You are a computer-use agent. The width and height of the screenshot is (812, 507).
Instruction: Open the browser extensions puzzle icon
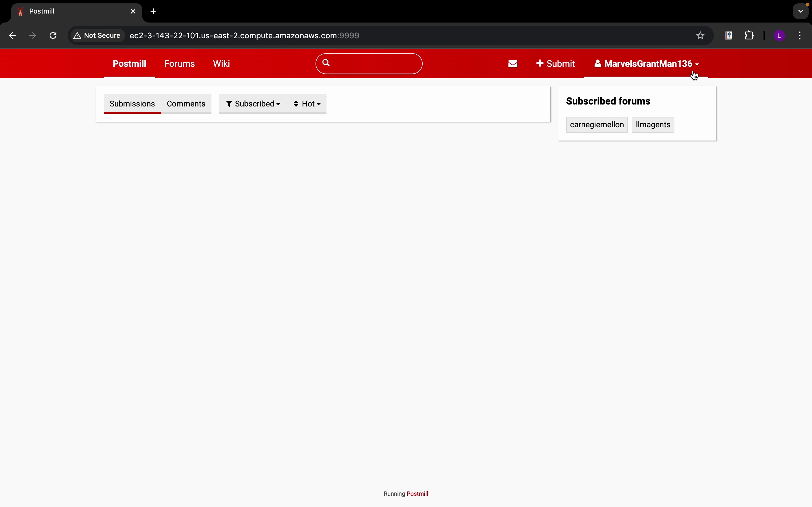pos(750,35)
